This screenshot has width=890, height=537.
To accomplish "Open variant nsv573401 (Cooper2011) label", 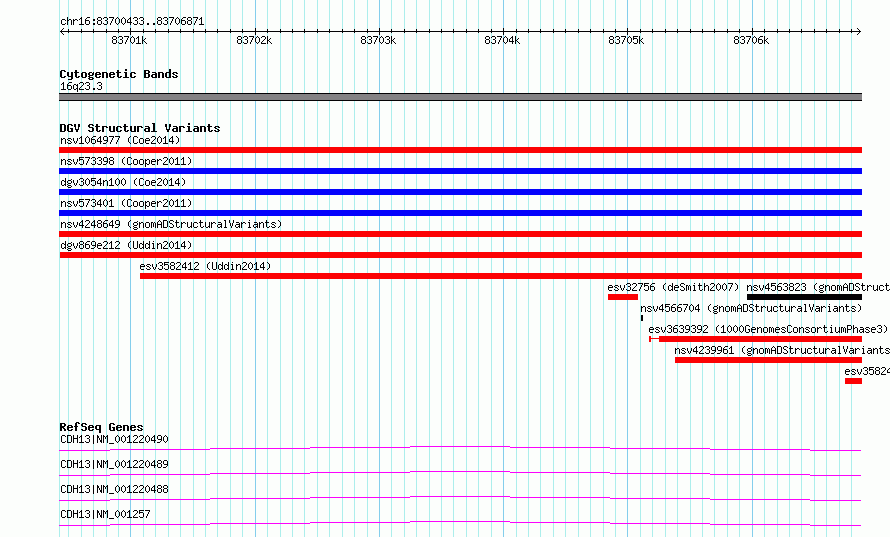I will point(126,203).
